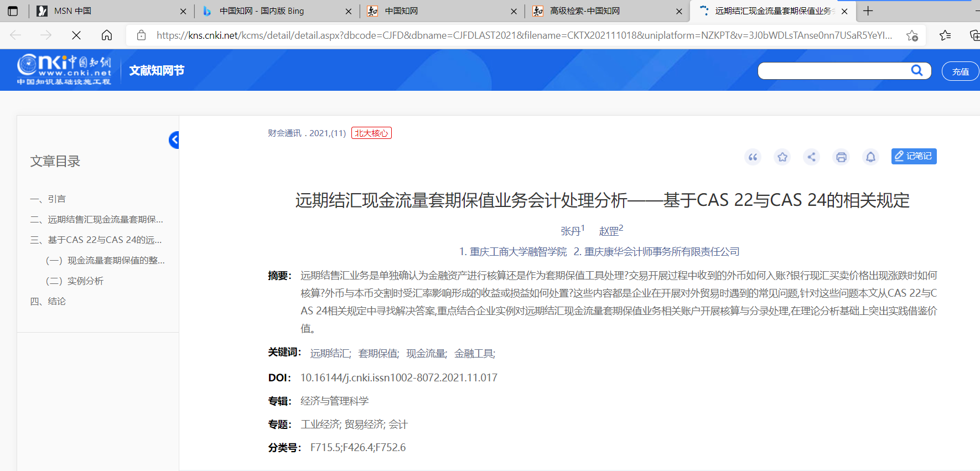
Task: Click the 充值 recharge button
Action: click(x=960, y=71)
